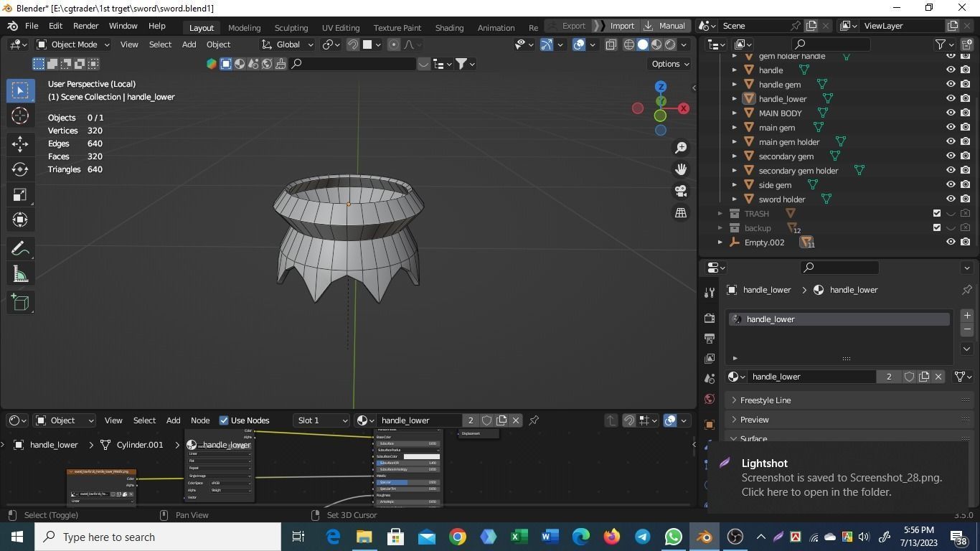Open the Tool properties tab
The width and height of the screenshot is (980, 551).
[x=710, y=292]
